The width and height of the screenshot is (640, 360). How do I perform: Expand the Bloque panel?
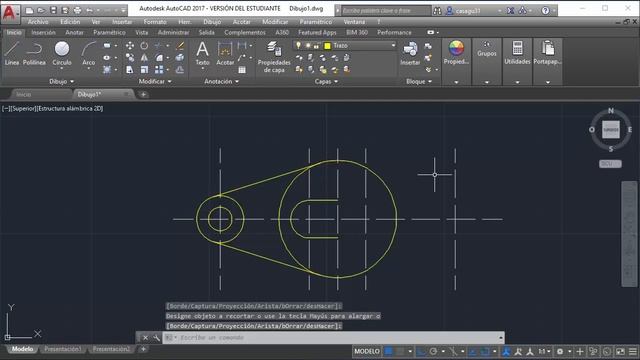coord(419,81)
